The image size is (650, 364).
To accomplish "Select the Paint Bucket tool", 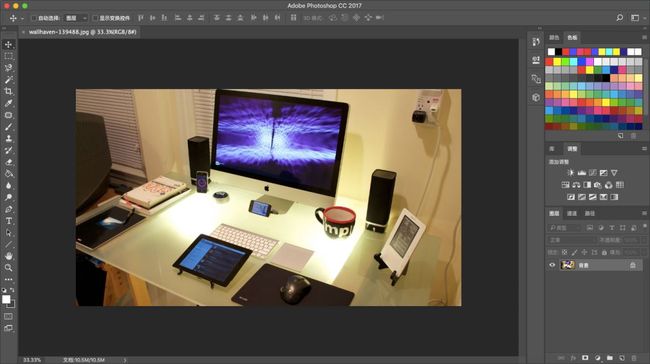I will [8, 174].
